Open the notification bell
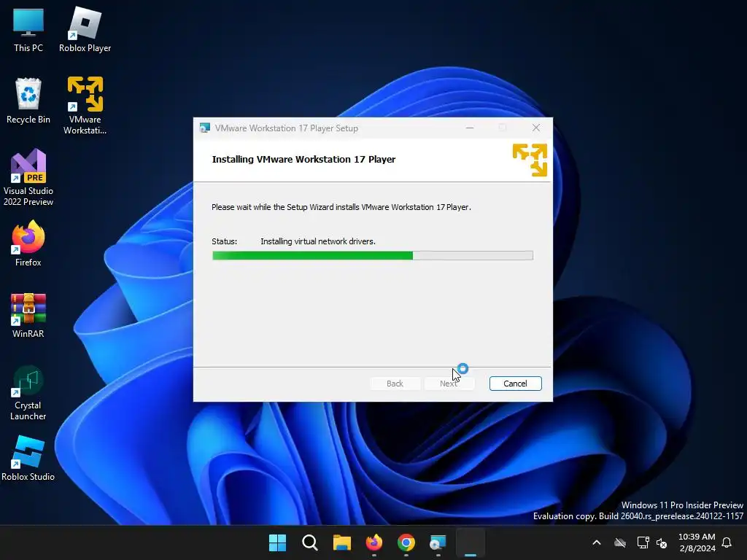Screen dimensions: 747x560 tap(727, 542)
